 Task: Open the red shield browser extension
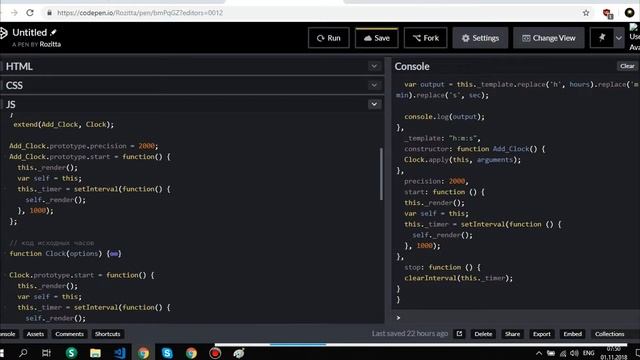(607, 13)
